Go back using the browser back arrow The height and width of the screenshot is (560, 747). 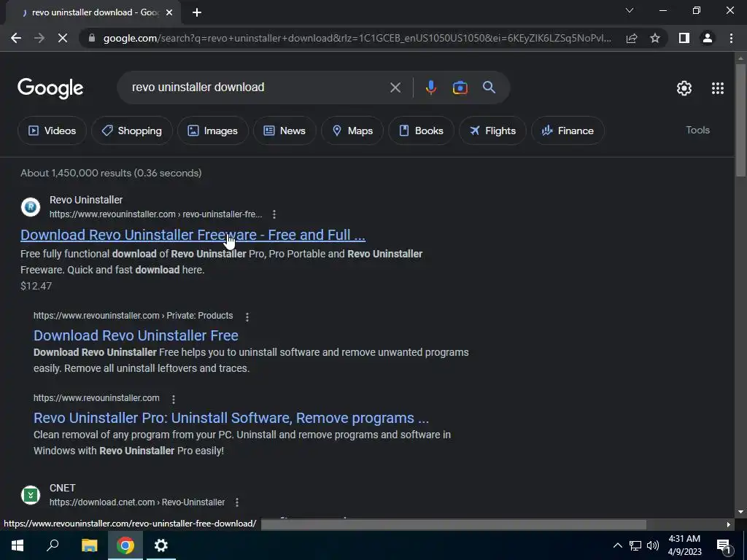pyautogui.click(x=16, y=38)
